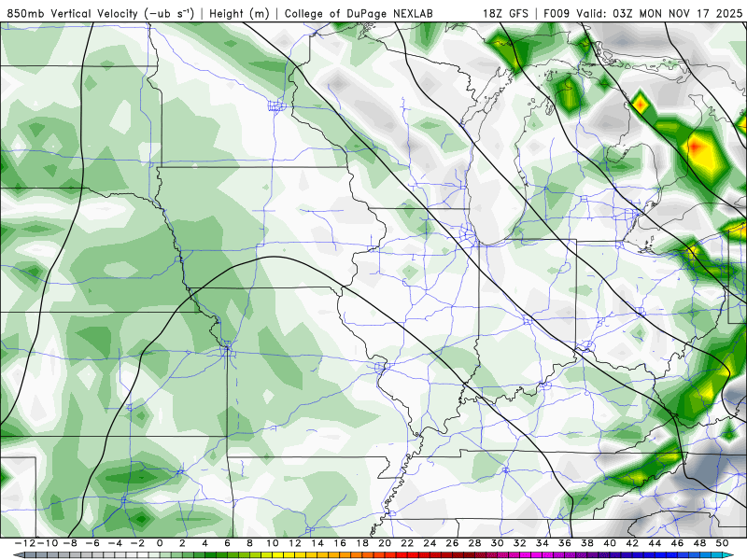Click the '26' color scale label

click(x=452, y=543)
